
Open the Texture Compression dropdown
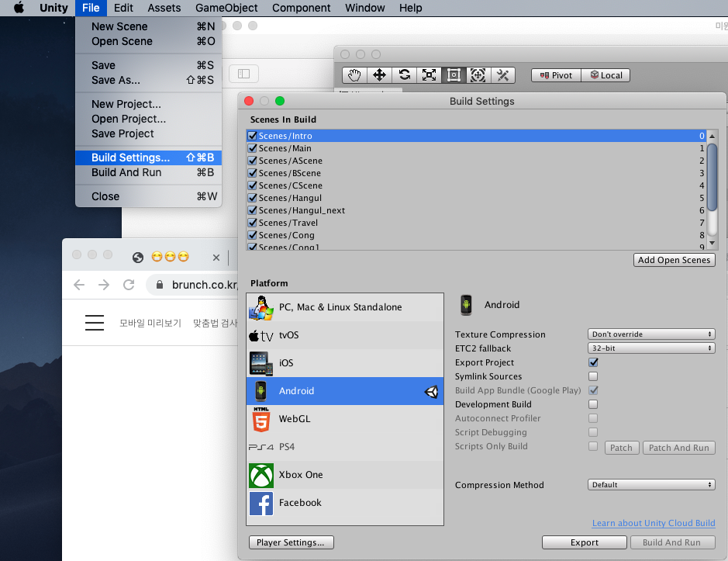[651, 334]
